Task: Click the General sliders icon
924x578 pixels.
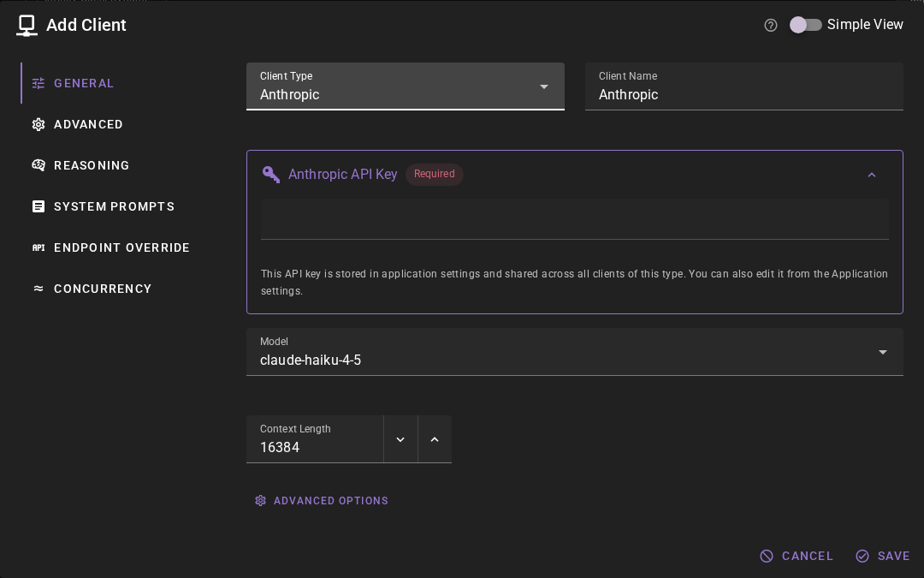Action: (x=38, y=83)
